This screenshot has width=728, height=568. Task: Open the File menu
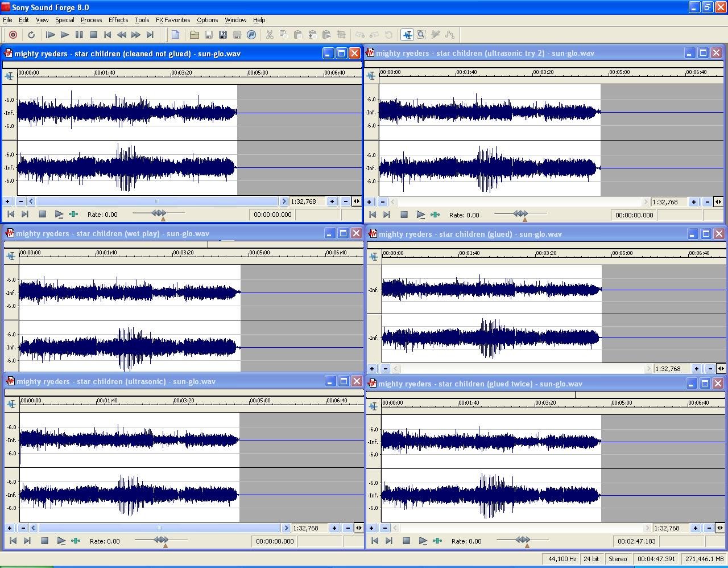7,20
